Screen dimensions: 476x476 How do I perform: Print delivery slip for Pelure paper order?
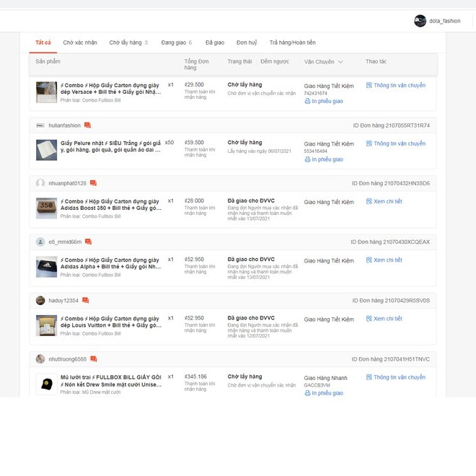click(x=324, y=159)
